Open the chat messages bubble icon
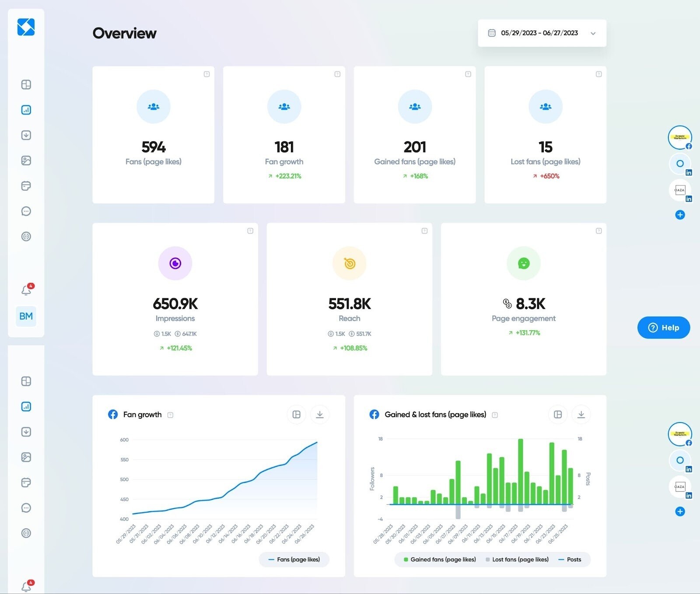The width and height of the screenshot is (700, 594). tap(26, 211)
